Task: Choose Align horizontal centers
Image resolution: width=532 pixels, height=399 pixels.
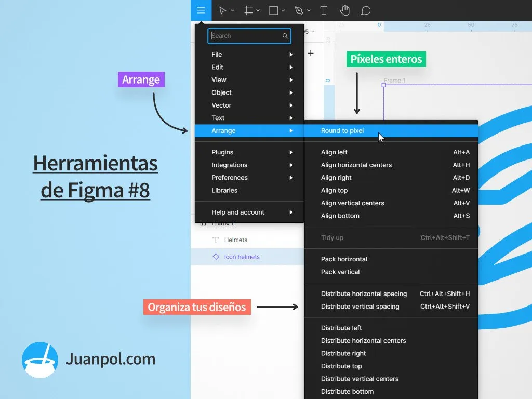Action: 391,165
